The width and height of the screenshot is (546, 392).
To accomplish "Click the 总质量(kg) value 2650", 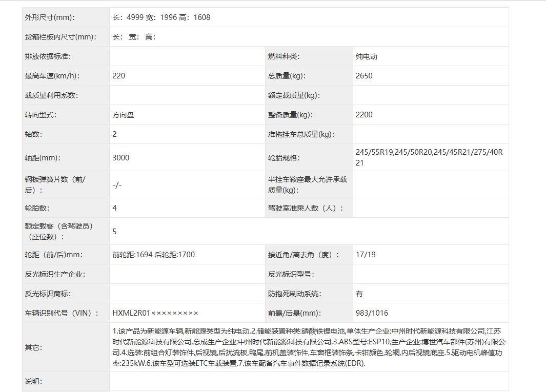I will 364,76.
